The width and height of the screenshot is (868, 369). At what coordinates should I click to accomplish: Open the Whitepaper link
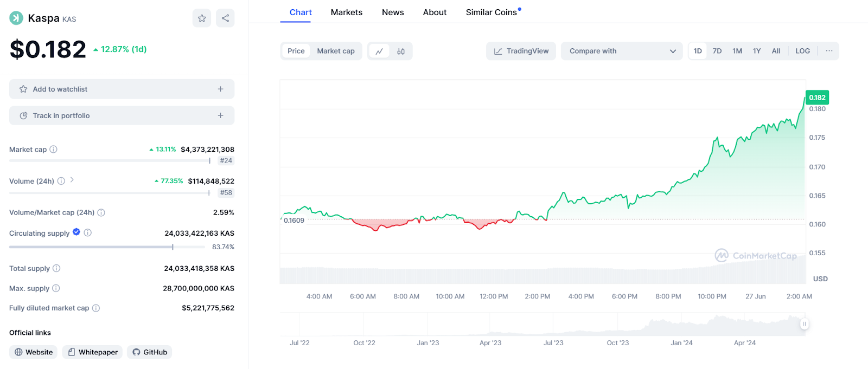(x=92, y=352)
